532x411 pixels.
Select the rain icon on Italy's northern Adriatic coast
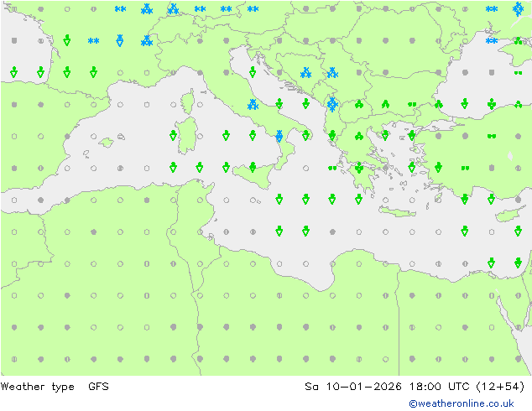coord(253,72)
